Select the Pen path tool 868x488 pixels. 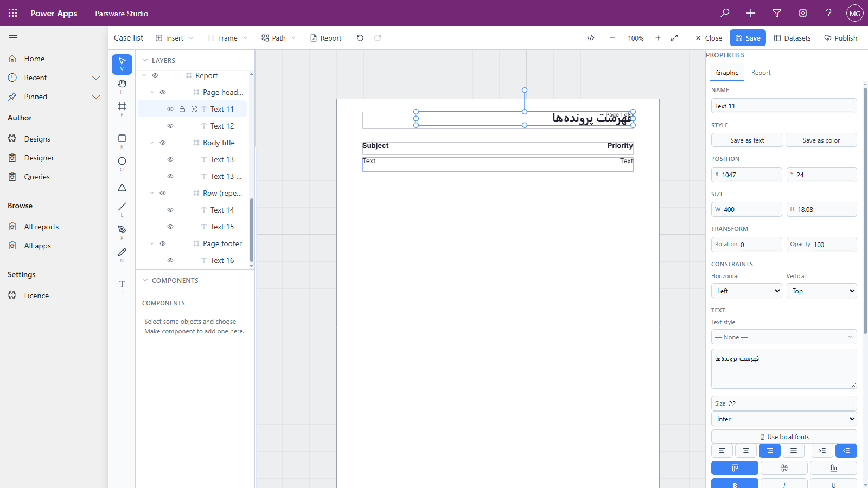pos(122,232)
